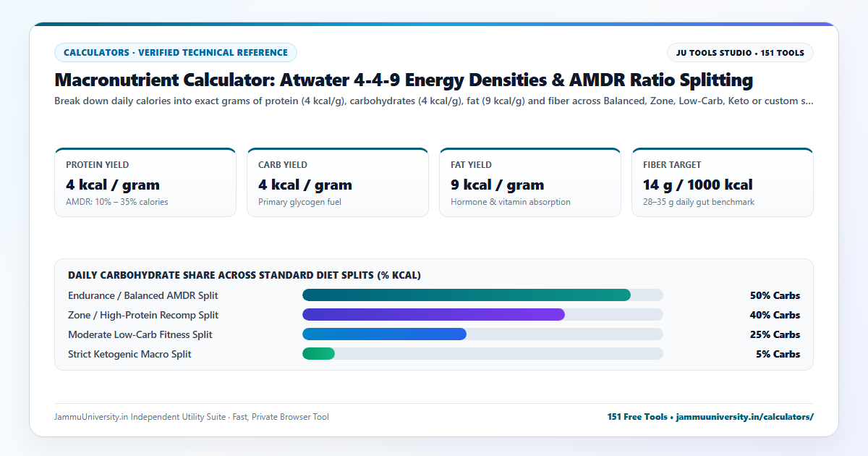Click the 'AMDR: 10% – 35% calories' text

[117, 202]
